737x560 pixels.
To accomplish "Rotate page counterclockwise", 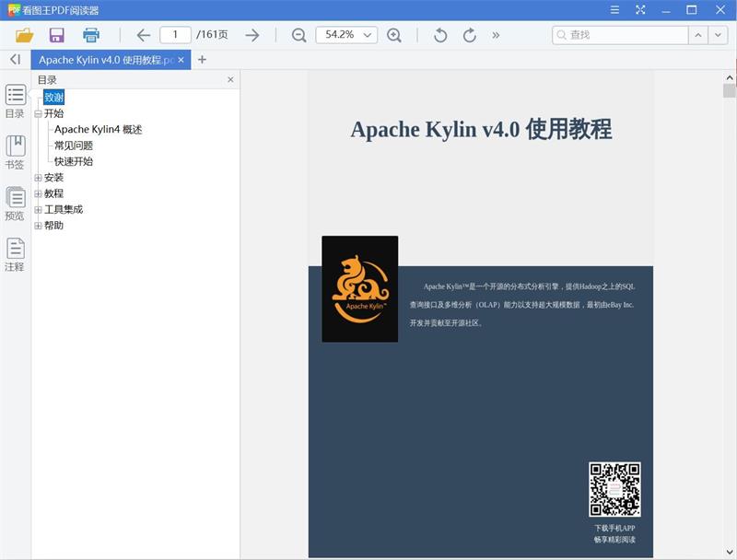I will [x=440, y=35].
